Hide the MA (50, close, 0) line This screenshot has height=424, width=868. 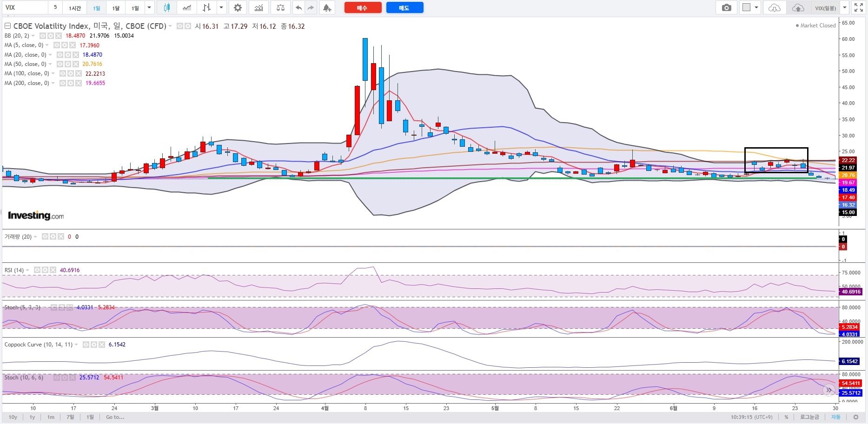pyautogui.click(x=60, y=64)
